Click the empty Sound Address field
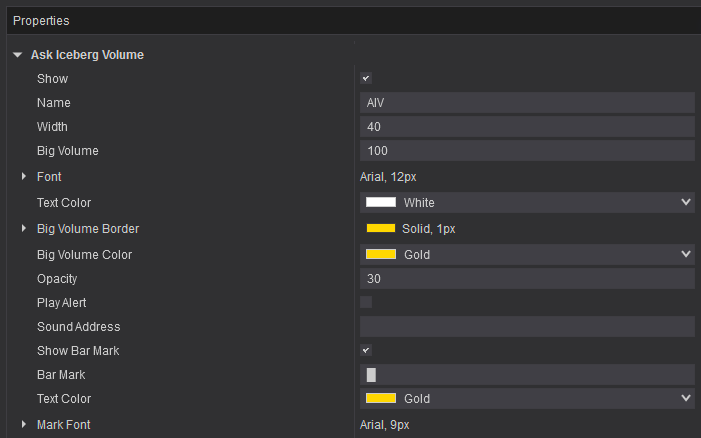The width and height of the screenshot is (701, 438). (526, 327)
